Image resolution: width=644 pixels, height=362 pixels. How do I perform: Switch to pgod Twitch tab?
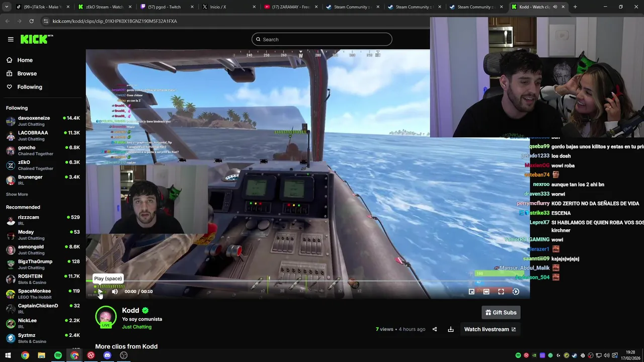pos(166,7)
